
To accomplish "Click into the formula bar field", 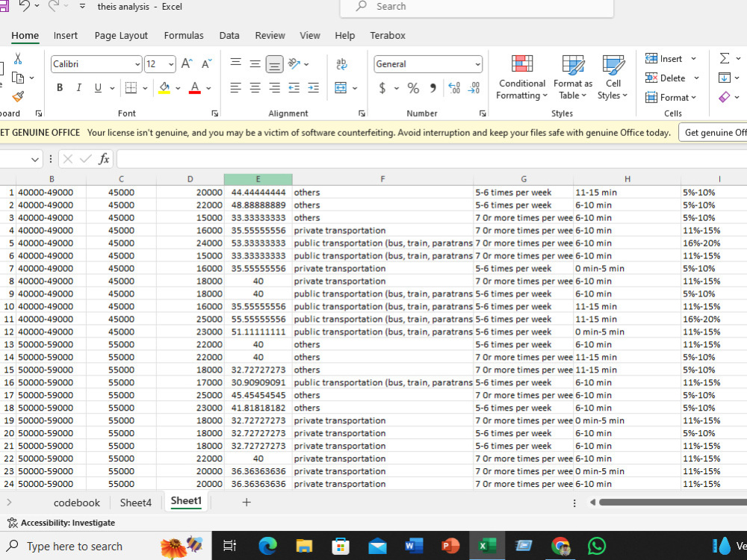I will 432,159.
